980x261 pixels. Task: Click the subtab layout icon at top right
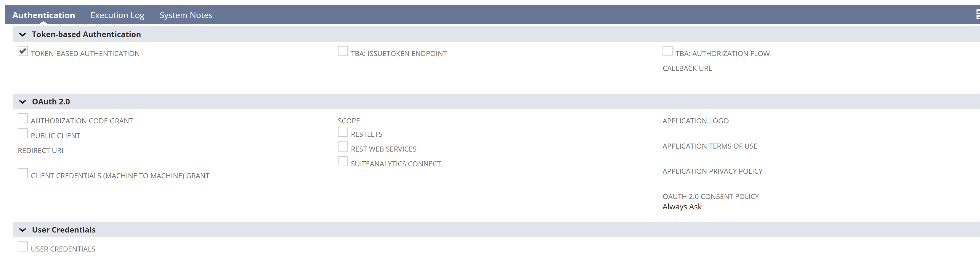tap(977, 15)
